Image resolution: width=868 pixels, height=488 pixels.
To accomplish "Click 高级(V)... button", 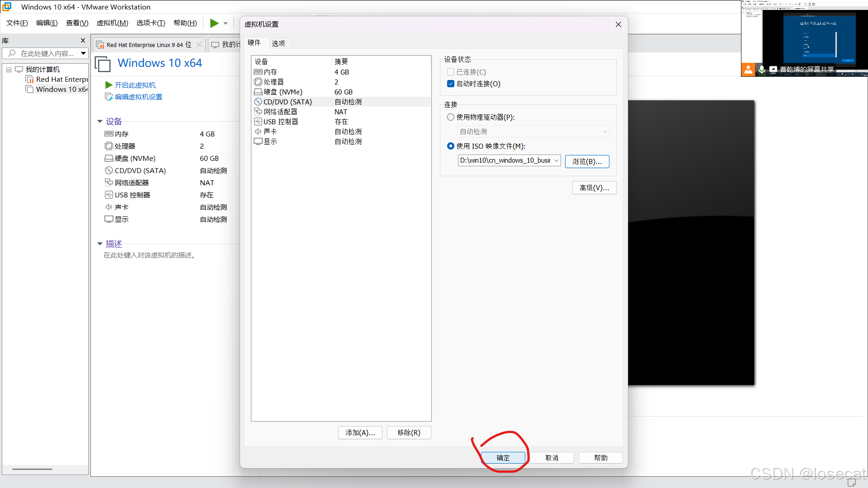I will pyautogui.click(x=594, y=188).
